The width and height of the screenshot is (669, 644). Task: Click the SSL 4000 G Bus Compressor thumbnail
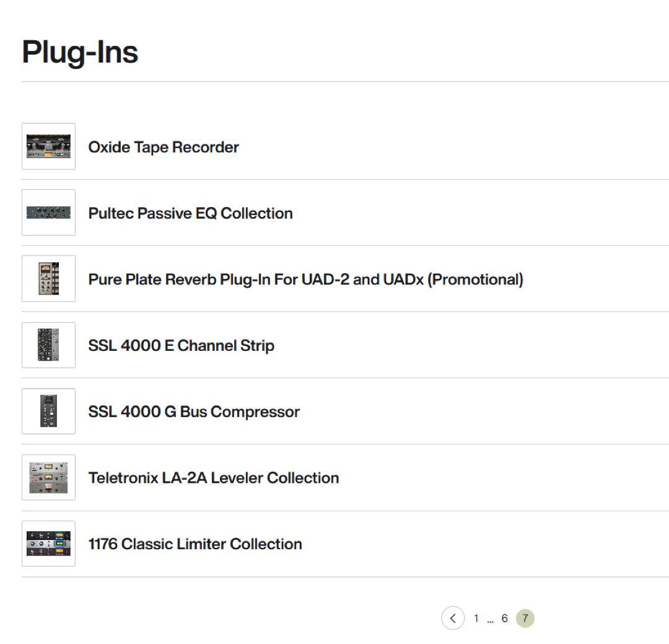pyautogui.click(x=48, y=412)
